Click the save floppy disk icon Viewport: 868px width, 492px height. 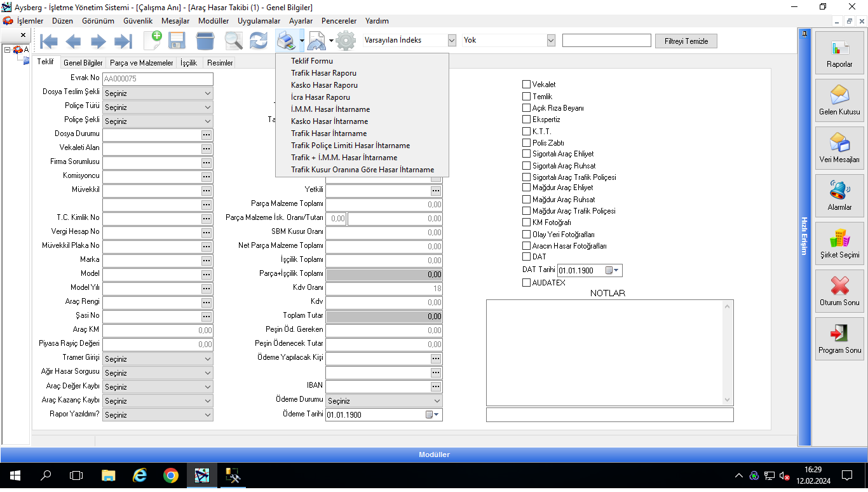(177, 41)
